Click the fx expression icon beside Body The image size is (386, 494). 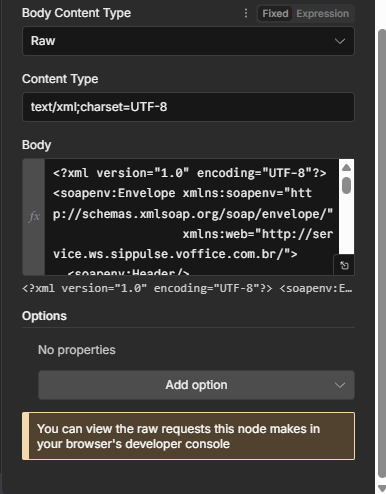(x=34, y=217)
